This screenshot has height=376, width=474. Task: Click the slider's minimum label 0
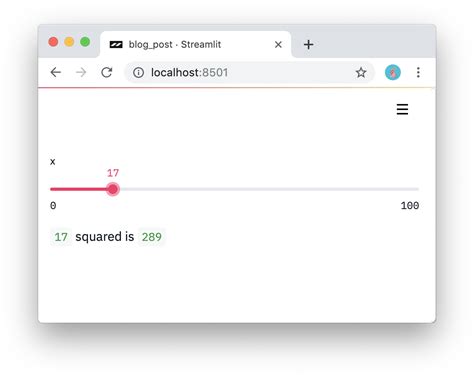click(x=53, y=206)
